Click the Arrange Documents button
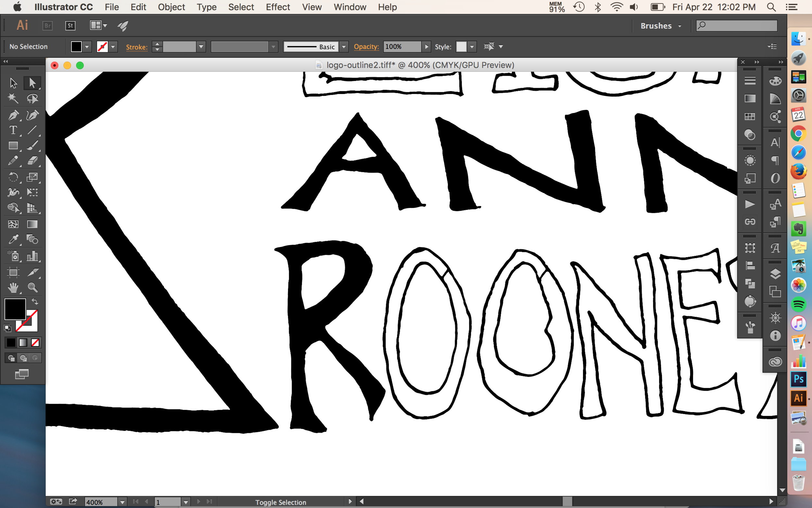The image size is (812, 508). [98, 26]
